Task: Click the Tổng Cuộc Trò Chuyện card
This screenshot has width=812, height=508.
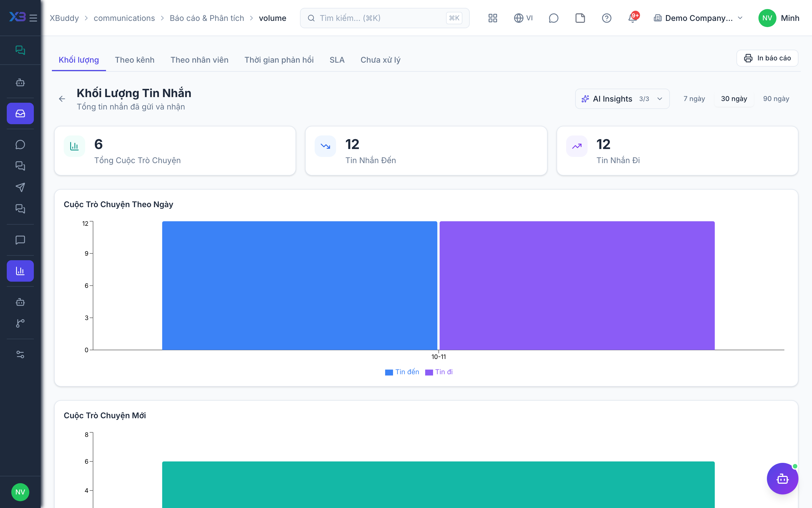Action: click(175, 151)
